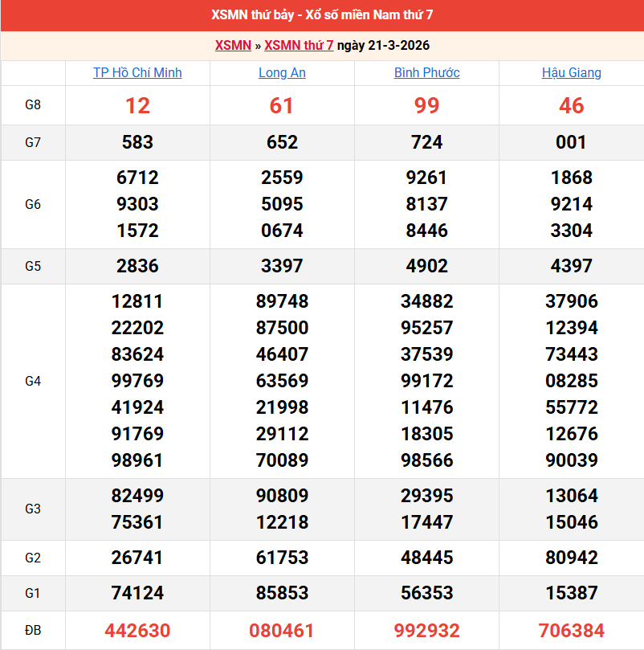This screenshot has width=644, height=650.
Task: Select the G8 row label
Action: pos(33,105)
